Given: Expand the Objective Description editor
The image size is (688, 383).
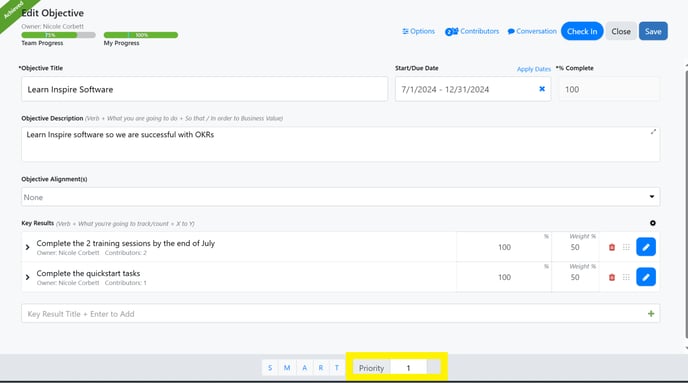Looking at the screenshot, I should pos(653,132).
